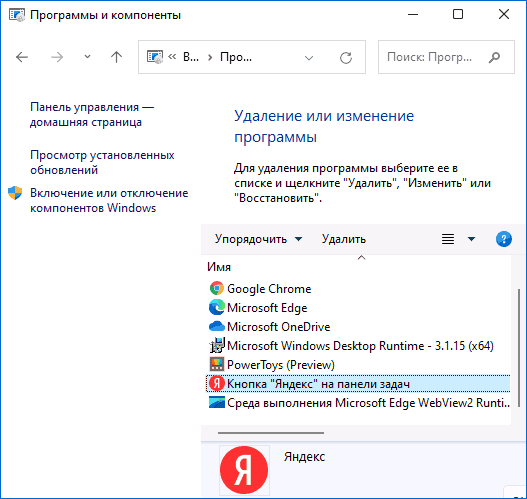Image resolution: width=527 pixels, height=499 pixels.
Task: Click the Удалить toolbar button
Action: 343,239
